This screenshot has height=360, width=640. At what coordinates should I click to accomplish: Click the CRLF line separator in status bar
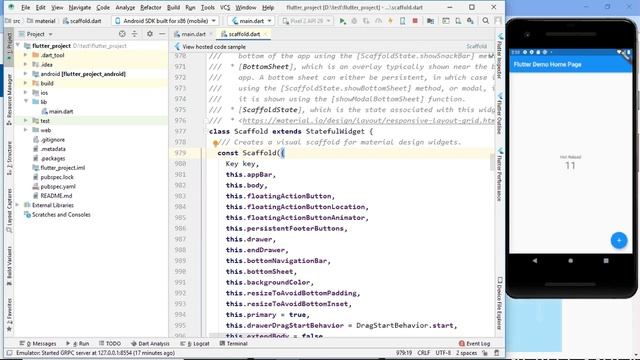pyautogui.click(x=423, y=353)
